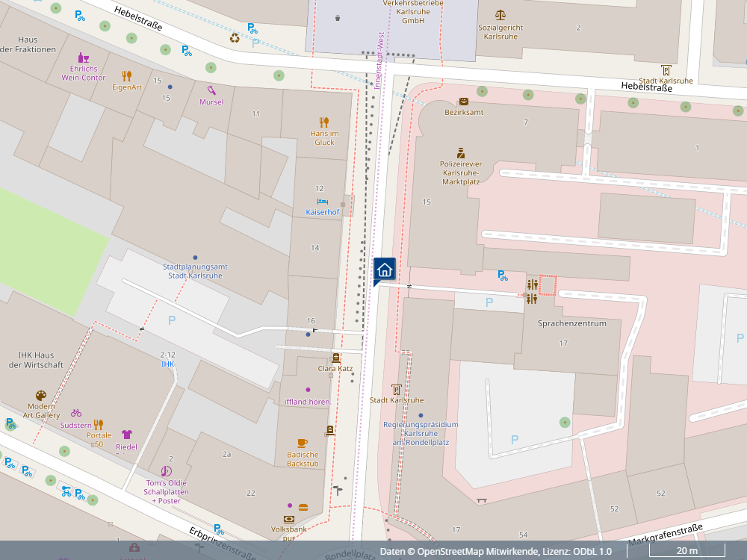Select the Regierungspräsidium Karlsruhe am Rondellplatz label
The height and width of the screenshot is (560, 747).
pyautogui.click(x=421, y=433)
